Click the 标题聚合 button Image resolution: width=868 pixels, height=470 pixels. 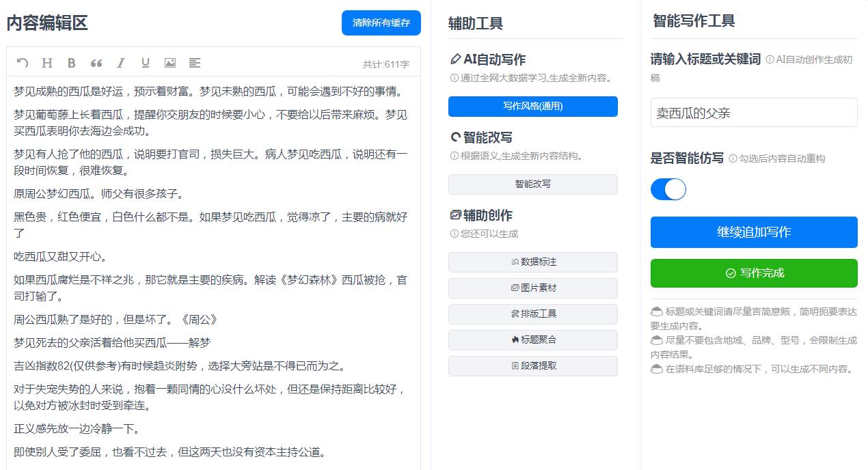(532, 340)
